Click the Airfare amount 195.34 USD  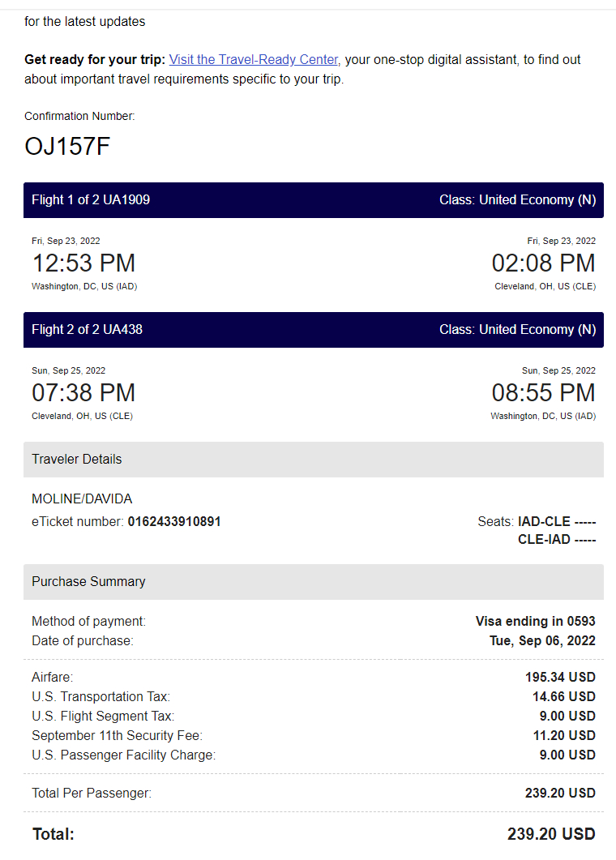pos(560,678)
